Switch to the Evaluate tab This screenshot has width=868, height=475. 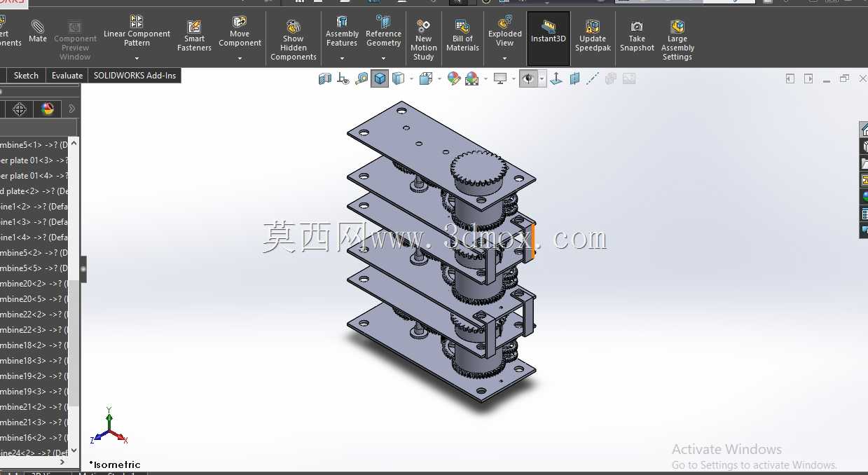(67, 75)
